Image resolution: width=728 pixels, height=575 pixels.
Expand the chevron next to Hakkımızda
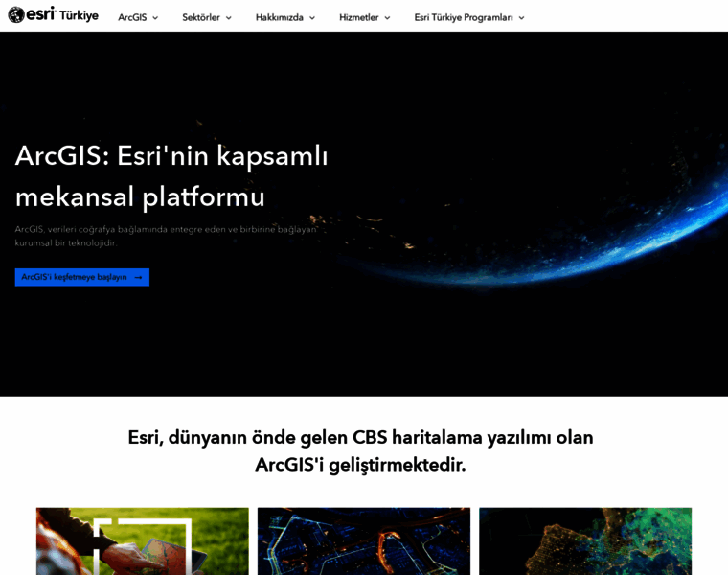point(312,18)
